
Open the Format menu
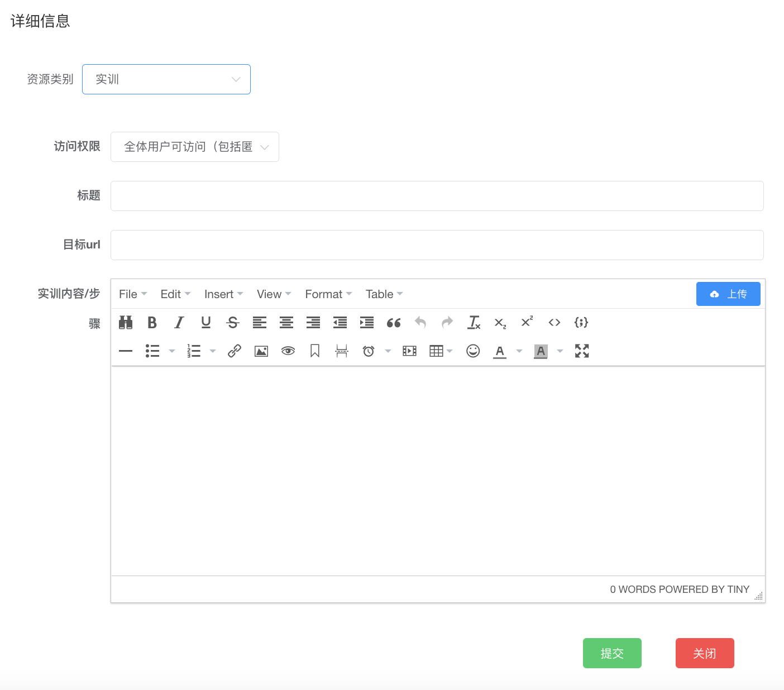tap(328, 294)
